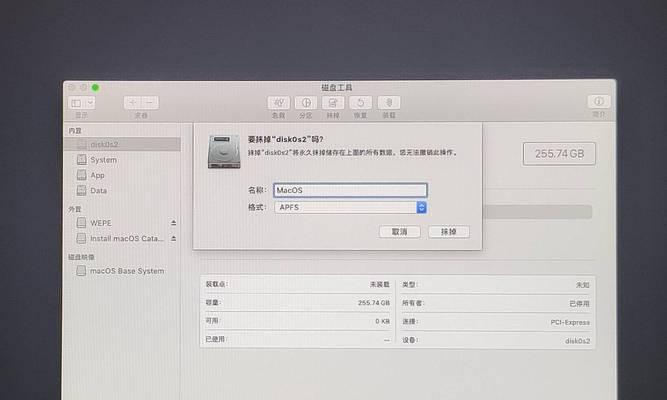
Task: Click the Data volume disk icon
Action: (x=81, y=190)
